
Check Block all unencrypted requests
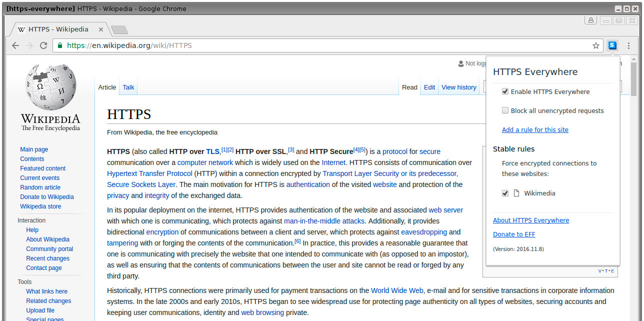[505, 110]
